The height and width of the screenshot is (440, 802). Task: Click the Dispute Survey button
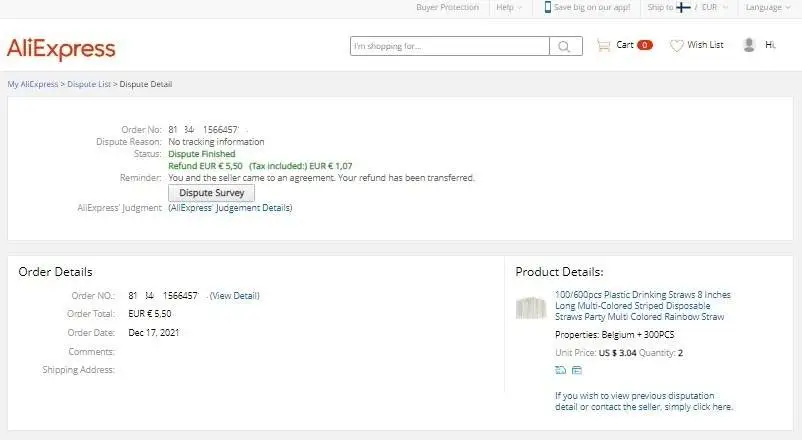(211, 193)
